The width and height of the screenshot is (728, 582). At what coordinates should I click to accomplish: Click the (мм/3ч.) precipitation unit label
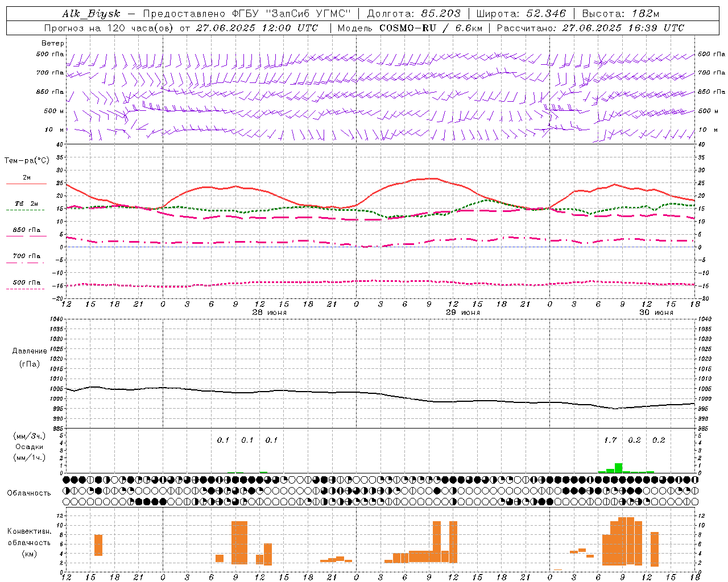point(30,436)
